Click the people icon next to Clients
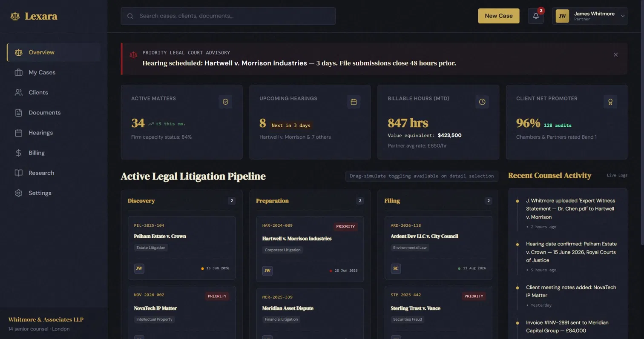Screen dimensions: 644x339 coord(18,92)
